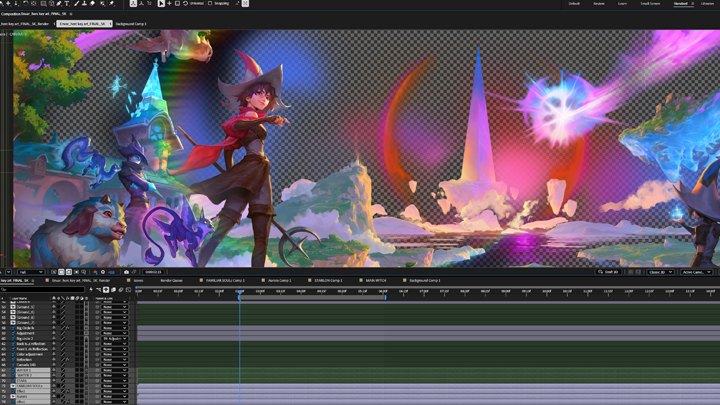Select the Selection arrow tool
Screen dimensions: 720x405
(x=161, y=3)
